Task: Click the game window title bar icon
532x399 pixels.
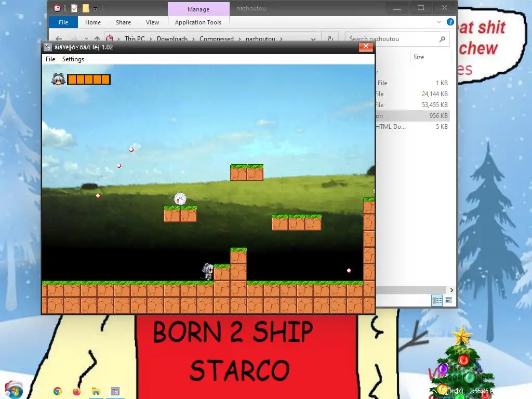Action: coord(48,47)
